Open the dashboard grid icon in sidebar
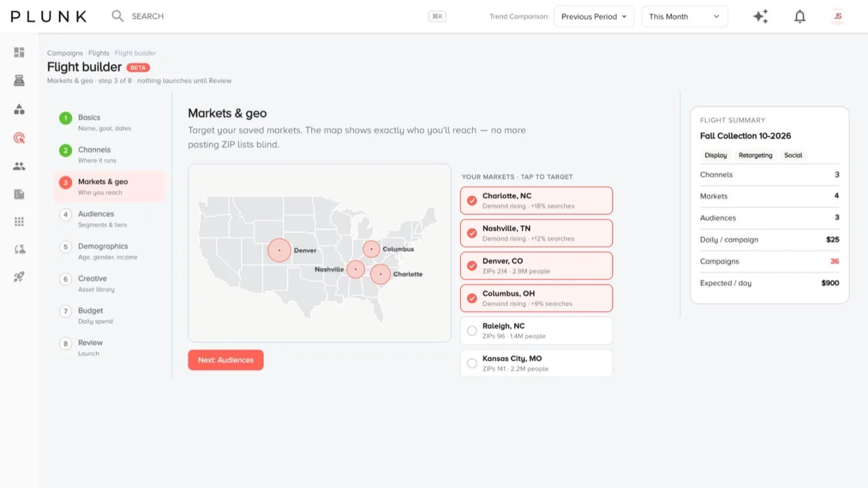This screenshot has width=868, height=488. tap(19, 52)
